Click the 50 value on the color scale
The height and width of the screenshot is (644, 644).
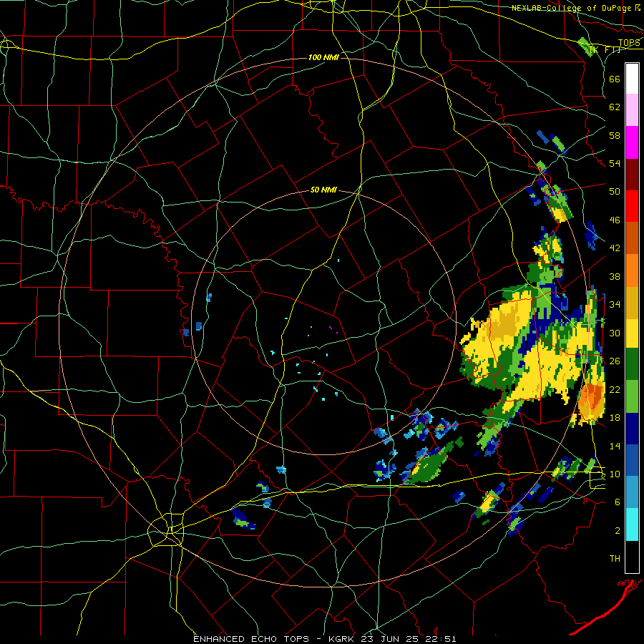coord(615,192)
